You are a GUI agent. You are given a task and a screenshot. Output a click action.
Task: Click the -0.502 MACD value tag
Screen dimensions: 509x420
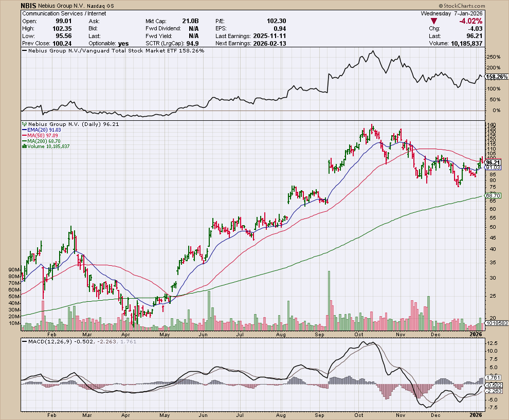pos(495,386)
